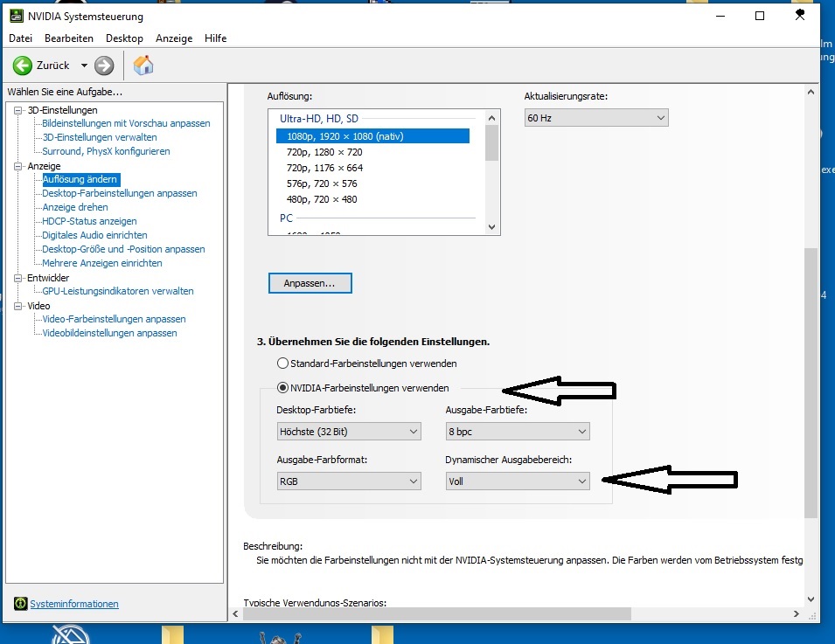The height and width of the screenshot is (644, 835).
Task: Collapse the 3D-Einstellungen tree node
Action: tap(19, 110)
